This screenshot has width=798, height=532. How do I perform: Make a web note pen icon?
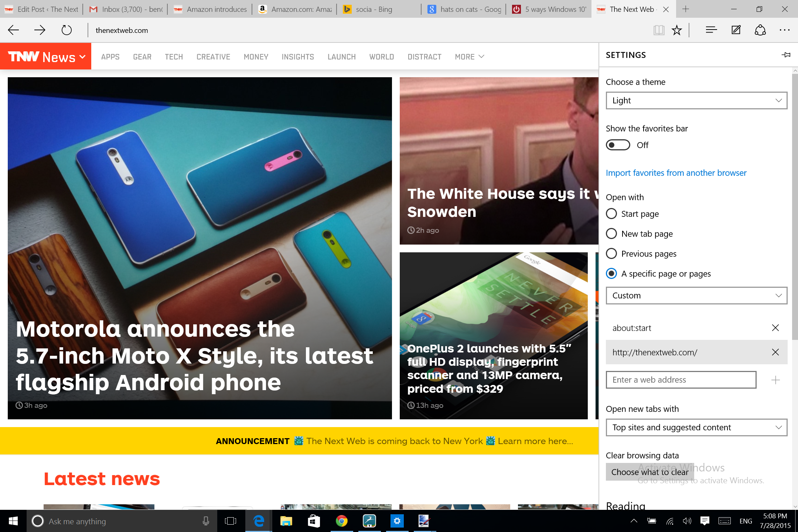736,30
